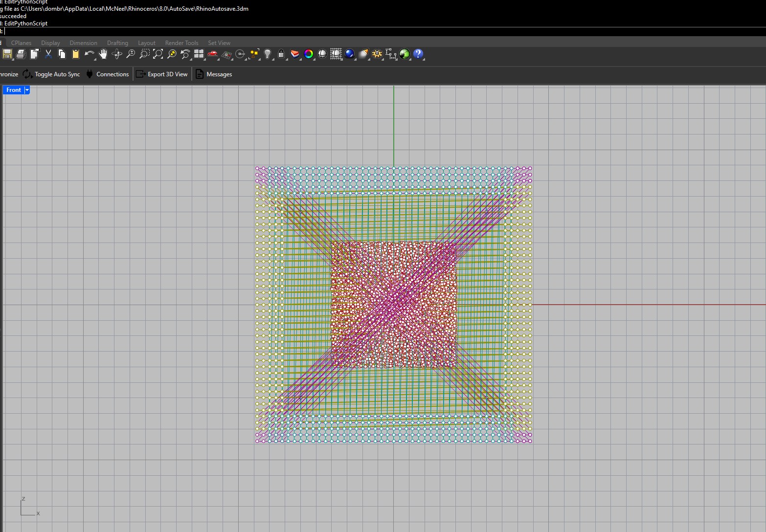
Task: Open the Drafting menu tab
Action: [117, 43]
